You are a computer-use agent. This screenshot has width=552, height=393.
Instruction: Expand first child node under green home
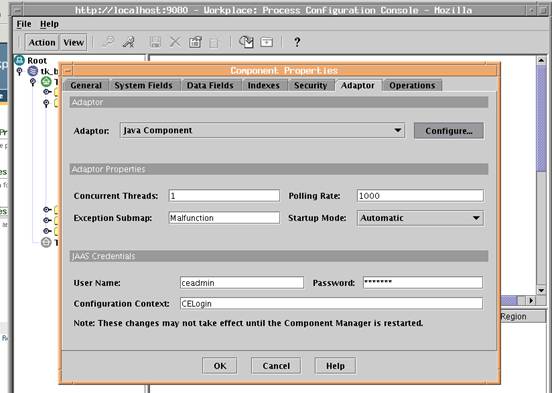[47, 92]
